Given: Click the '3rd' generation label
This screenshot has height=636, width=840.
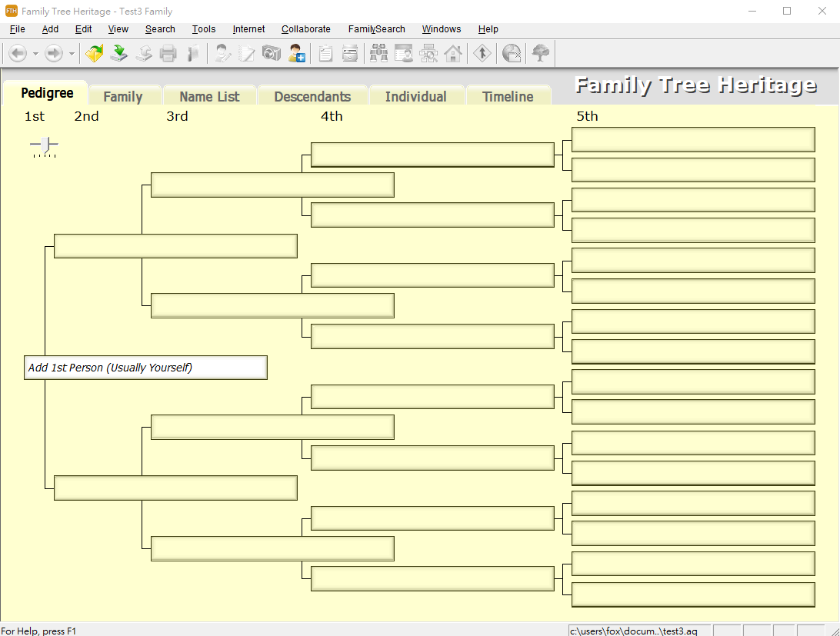Looking at the screenshot, I should [x=177, y=116].
